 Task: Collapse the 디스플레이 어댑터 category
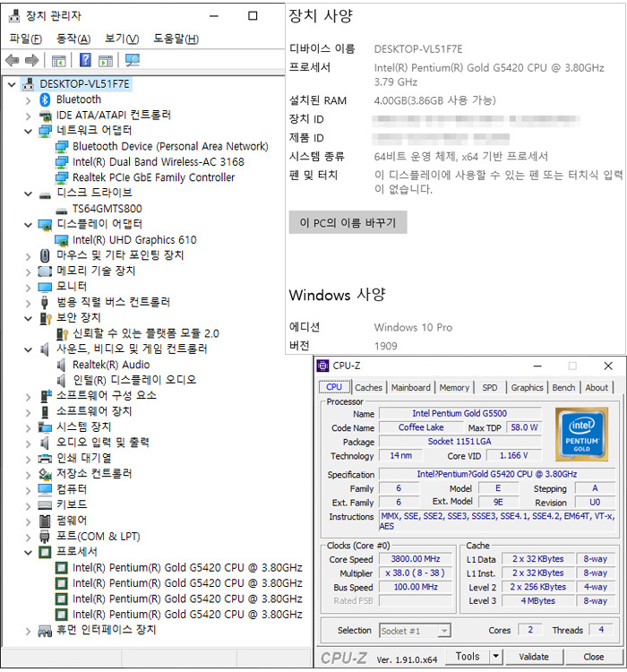point(29,225)
